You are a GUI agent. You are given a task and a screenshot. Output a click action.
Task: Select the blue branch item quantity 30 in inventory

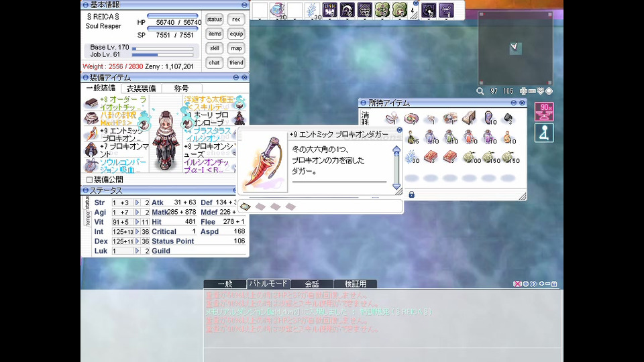tap(411, 157)
